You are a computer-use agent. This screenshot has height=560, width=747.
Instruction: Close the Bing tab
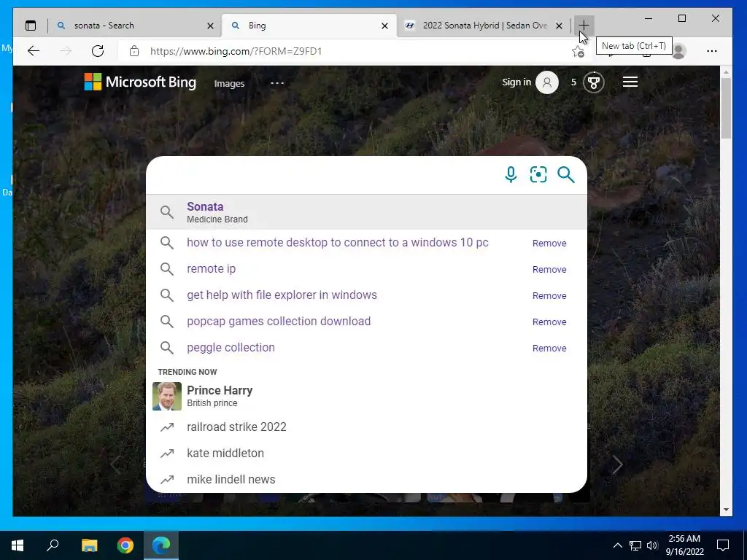click(384, 26)
